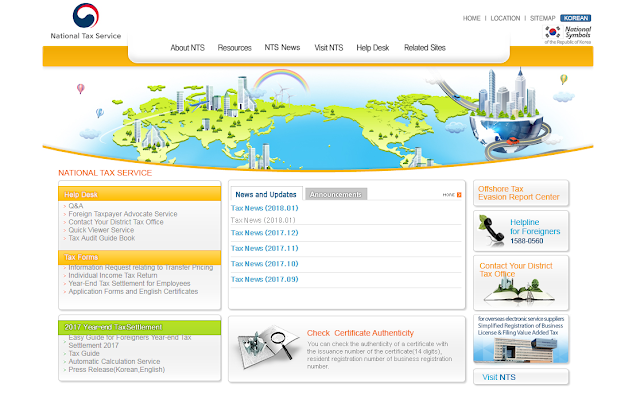Click the world map hero banner
The height and width of the screenshot is (415, 640).
(x=318, y=118)
